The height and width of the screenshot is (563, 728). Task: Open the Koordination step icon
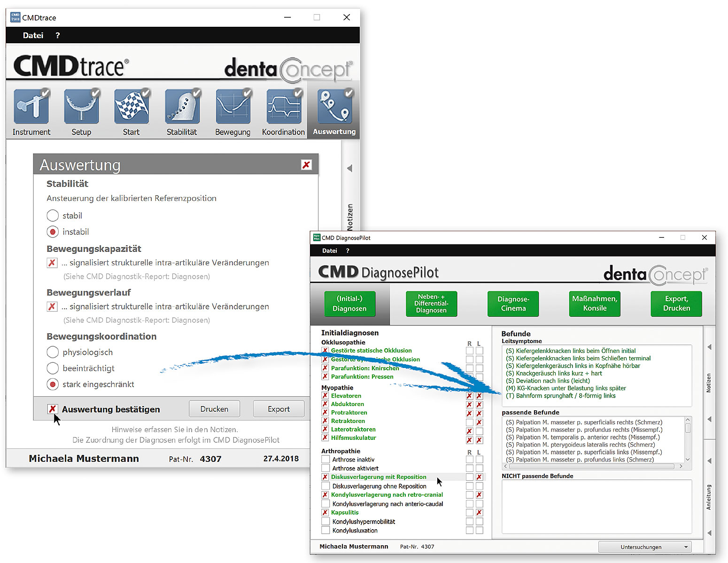284,107
